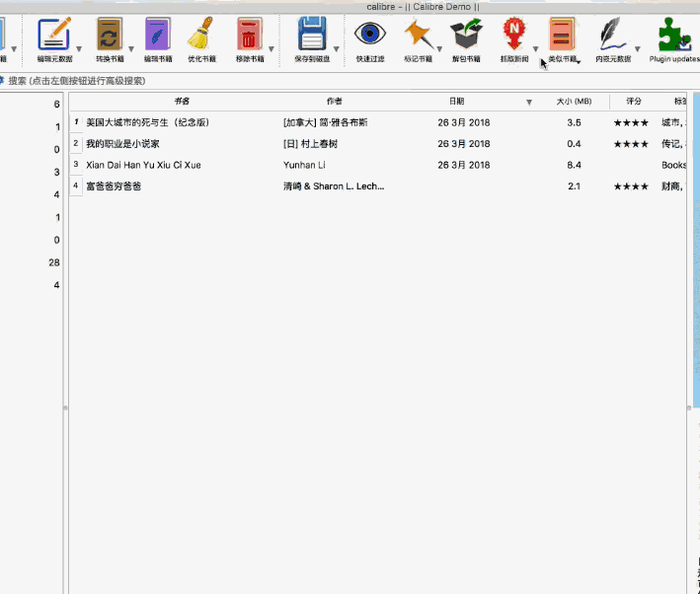Click author 清崎 & Sharon L. Lech...

tap(334, 186)
